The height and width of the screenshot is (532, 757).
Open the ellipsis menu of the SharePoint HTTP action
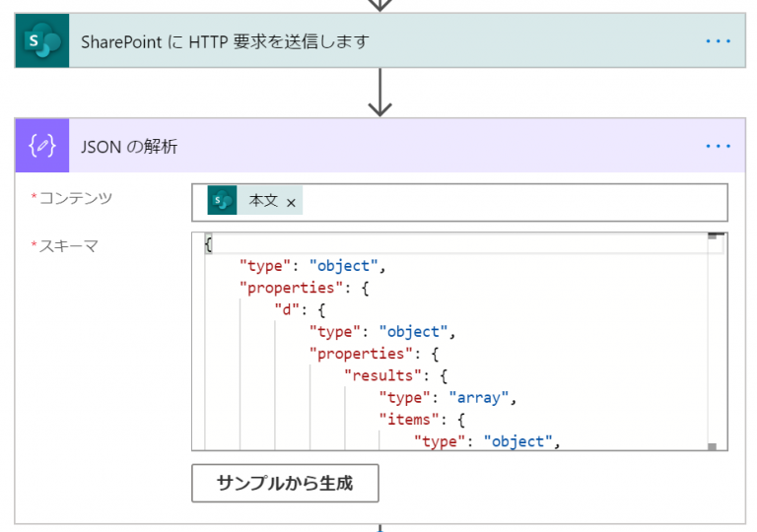tap(718, 41)
